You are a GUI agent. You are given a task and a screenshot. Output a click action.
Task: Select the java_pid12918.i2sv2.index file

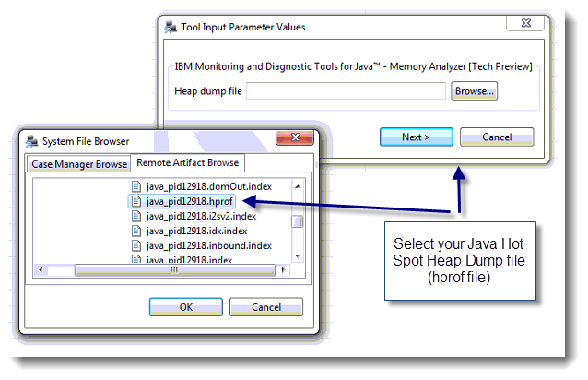pyautogui.click(x=201, y=216)
